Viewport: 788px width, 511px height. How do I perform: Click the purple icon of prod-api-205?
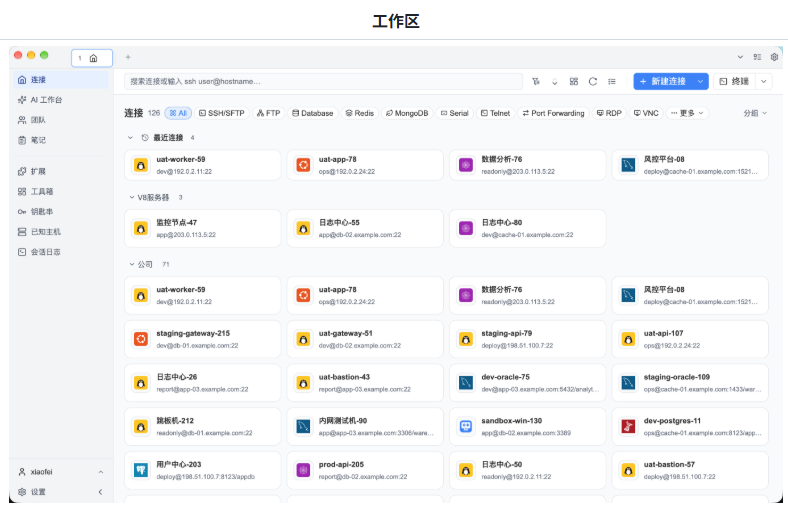304,470
